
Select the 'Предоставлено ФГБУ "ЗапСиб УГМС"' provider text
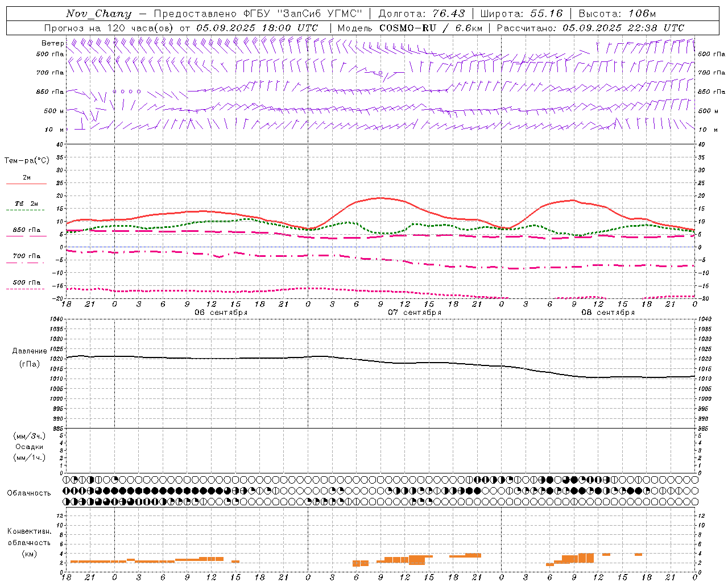258,14
